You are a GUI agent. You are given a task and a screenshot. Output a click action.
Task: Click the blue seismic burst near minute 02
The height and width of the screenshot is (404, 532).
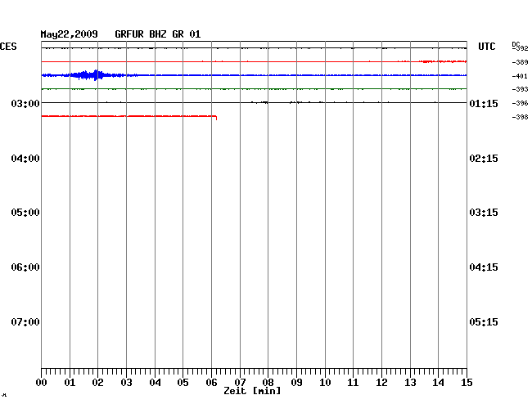[x=92, y=75]
